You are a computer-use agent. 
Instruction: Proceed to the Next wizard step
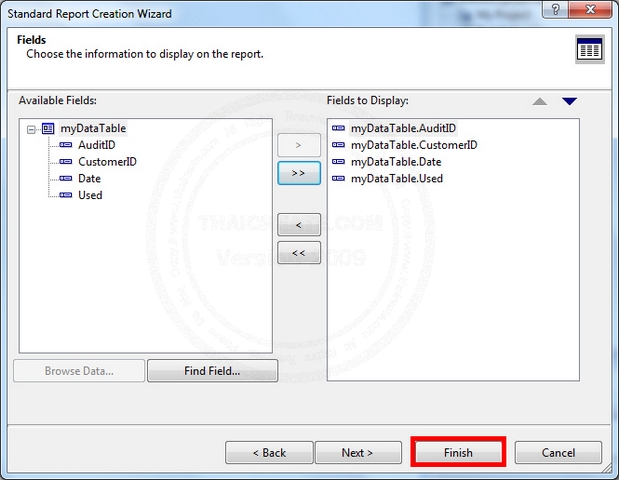[x=358, y=452]
